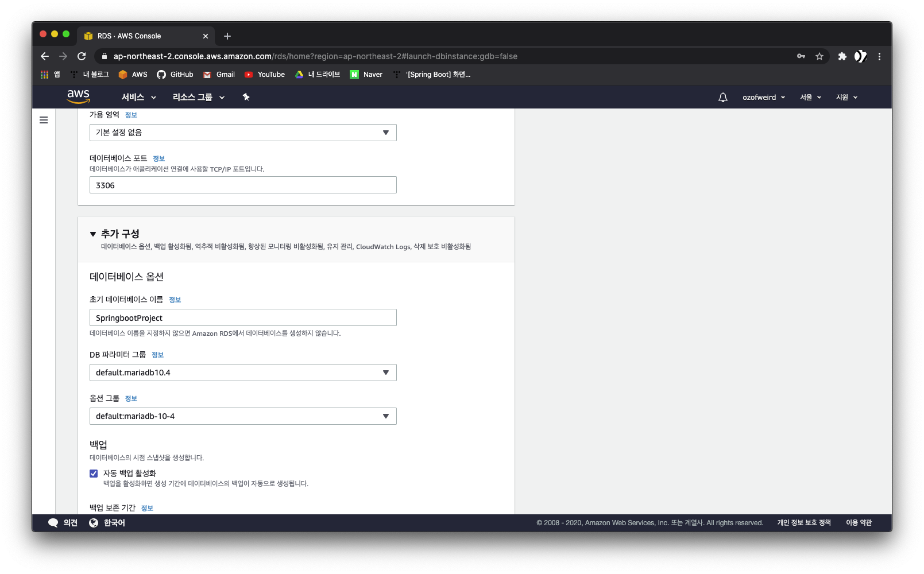Open the Chrome profile avatar
This screenshot has width=924, height=574.
click(x=860, y=56)
